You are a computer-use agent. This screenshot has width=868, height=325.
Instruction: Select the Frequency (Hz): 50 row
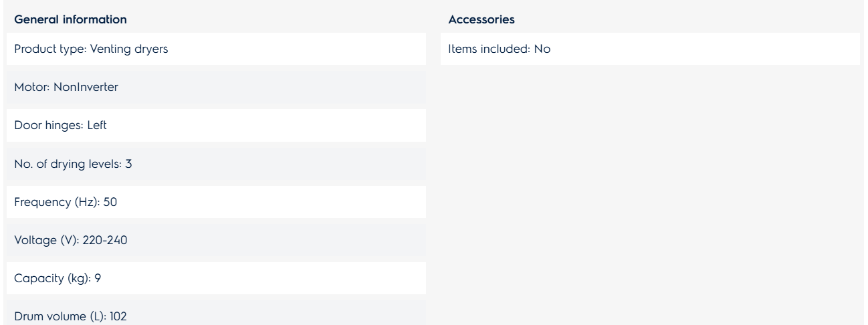coord(216,202)
